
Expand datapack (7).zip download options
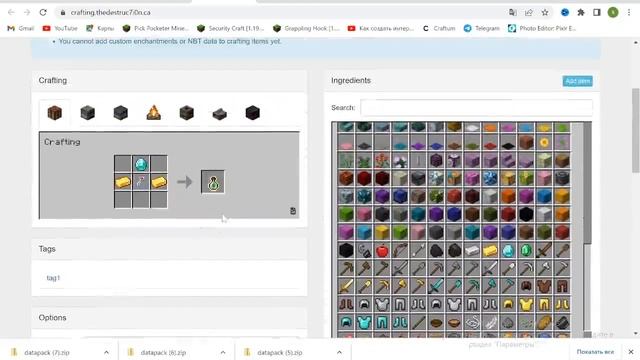tap(106, 352)
